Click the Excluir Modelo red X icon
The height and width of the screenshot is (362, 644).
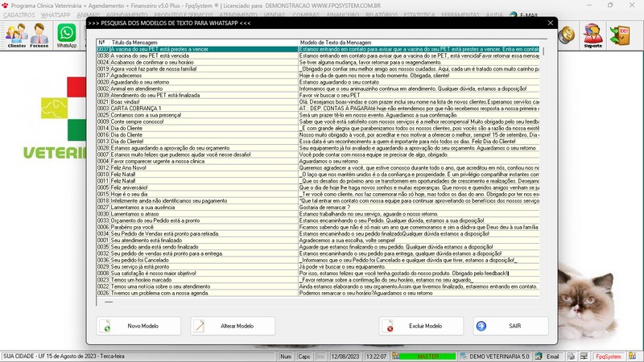coord(388,326)
